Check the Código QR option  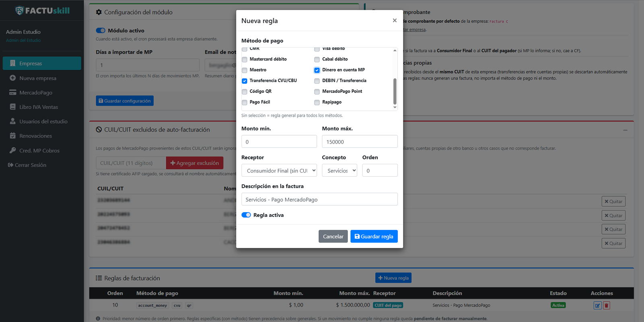pyautogui.click(x=244, y=92)
